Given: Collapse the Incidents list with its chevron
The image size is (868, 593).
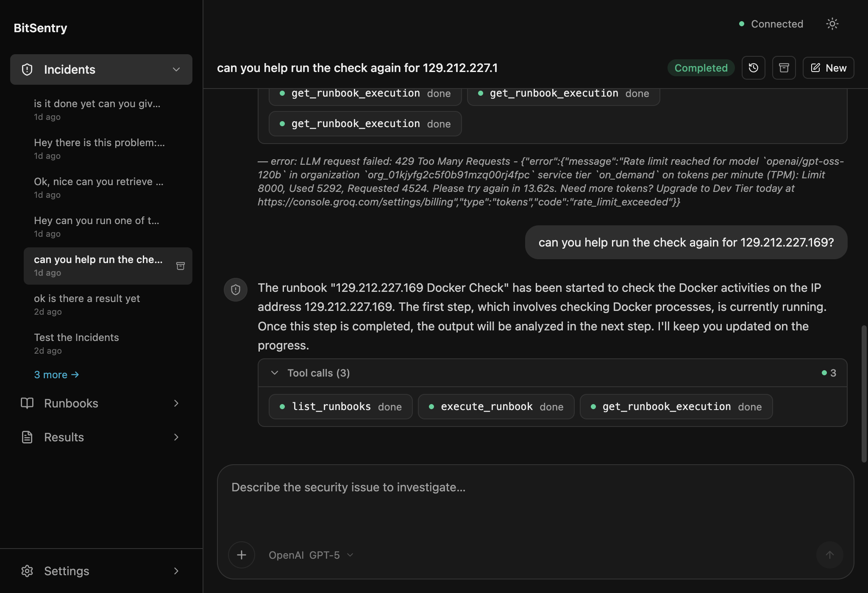Looking at the screenshot, I should 176,69.
